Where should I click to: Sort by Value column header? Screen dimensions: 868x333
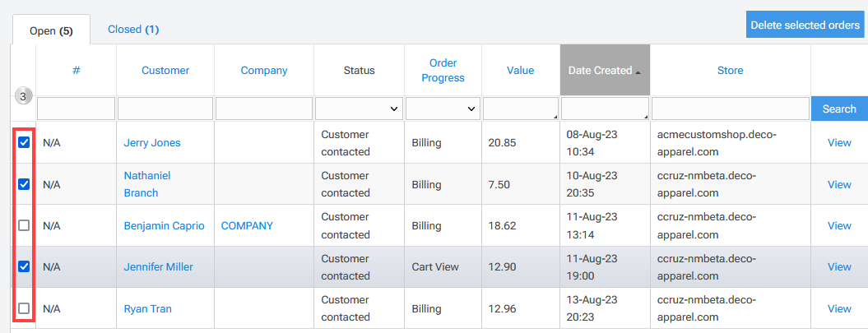click(x=520, y=70)
